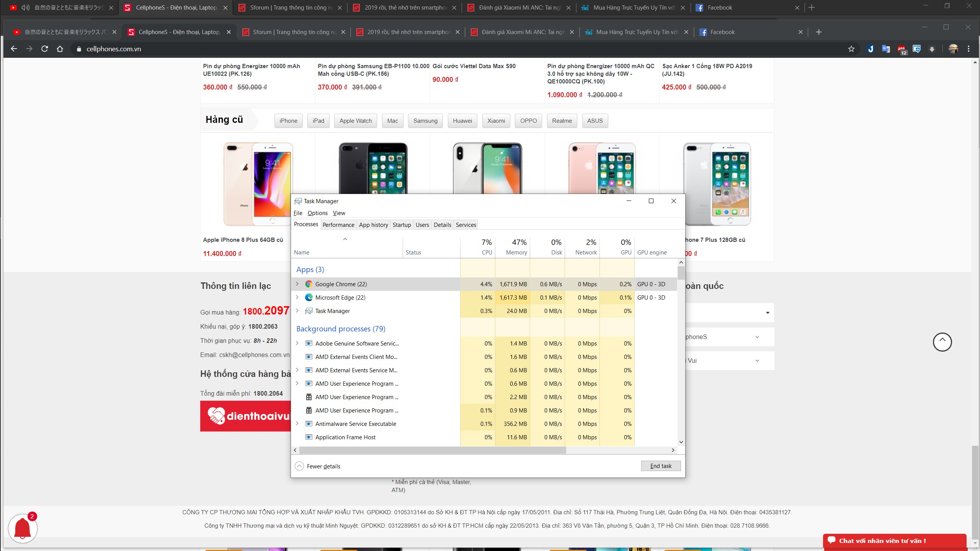This screenshot has width=980, height=551.
Task: Click the round scroll-to-top arrow button
Action: [x=942, y=342]
